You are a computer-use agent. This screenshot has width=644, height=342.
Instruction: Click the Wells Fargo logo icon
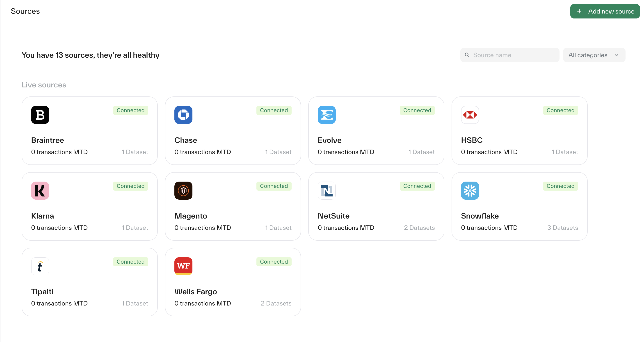pyautogui.click(x=183, y=266)
